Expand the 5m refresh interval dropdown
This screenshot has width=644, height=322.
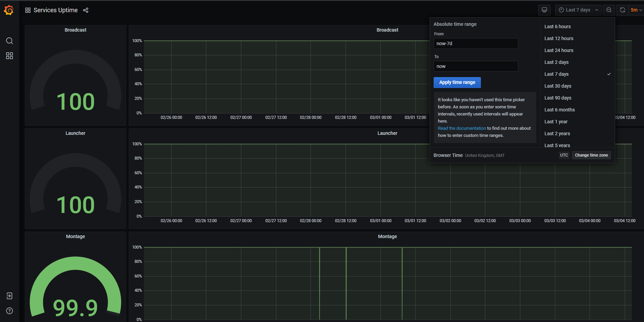636,10
